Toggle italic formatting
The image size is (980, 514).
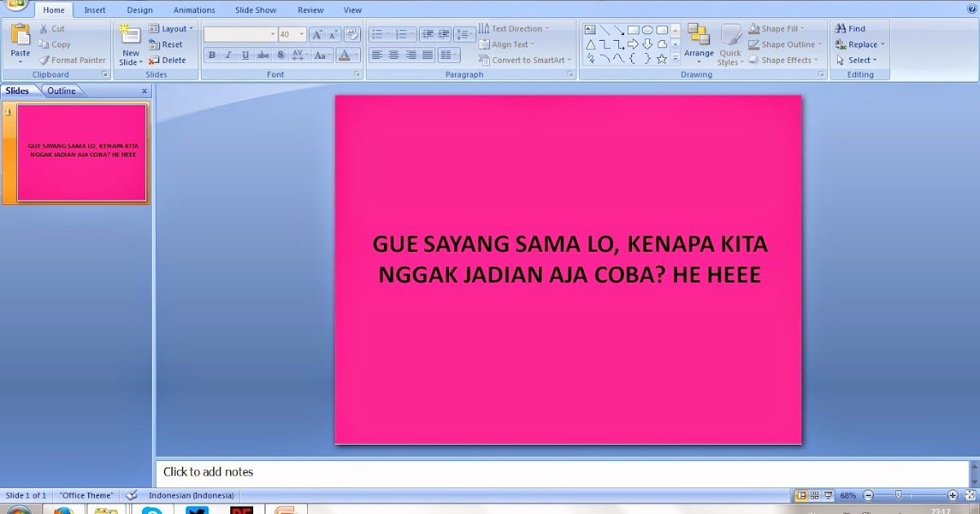click(x=228, y=55)
